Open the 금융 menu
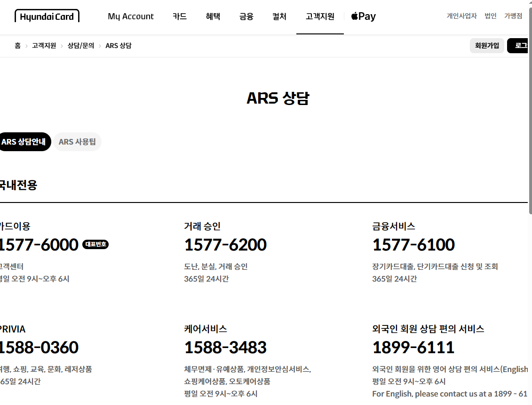The height and width of the screenshot is (405, 532). click(246, 16)
